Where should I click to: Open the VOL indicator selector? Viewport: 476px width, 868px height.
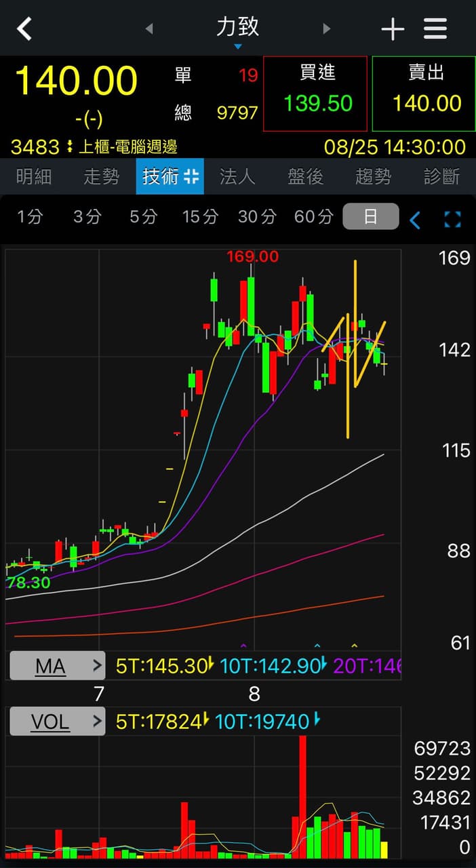coord(58,722)
